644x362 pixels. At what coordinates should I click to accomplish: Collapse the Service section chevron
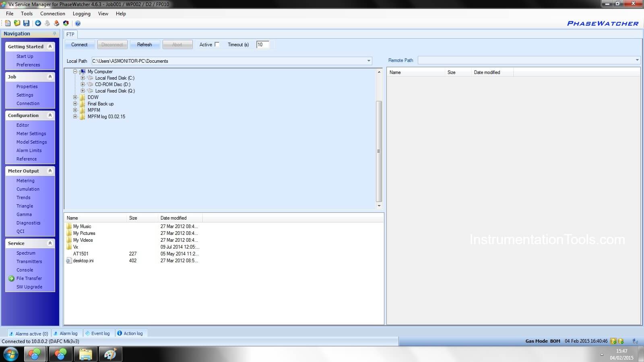[50, 243]
